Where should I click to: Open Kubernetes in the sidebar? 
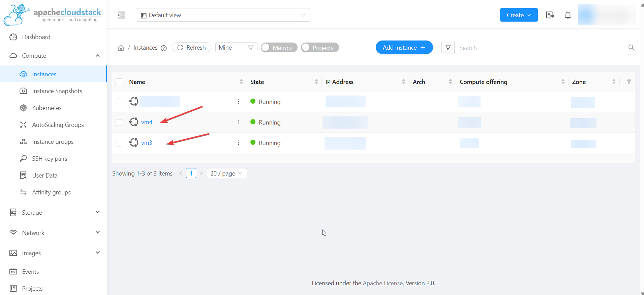[x=47, y=108]
